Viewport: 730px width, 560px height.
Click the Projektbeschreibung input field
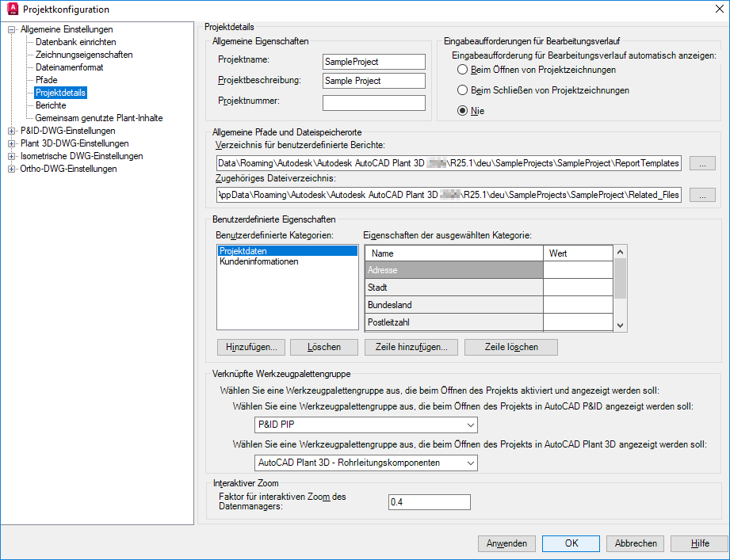tap(374, 81)
